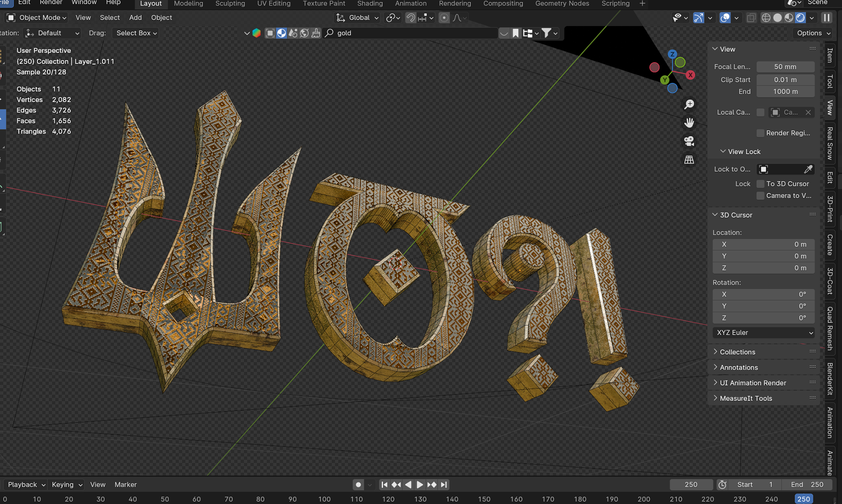This screenshot has width=842, height=504.
Task: Check Lock To 3D Cursor option
Action: [760, 184]
